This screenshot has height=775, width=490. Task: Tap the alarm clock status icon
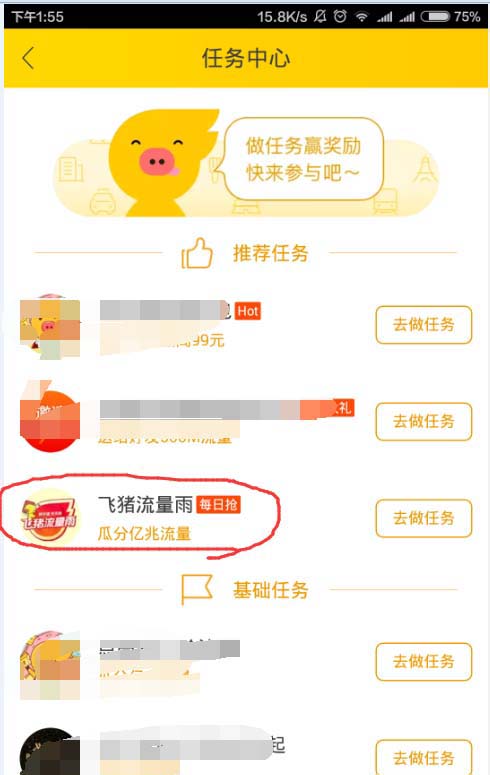[x=340, y=16]
